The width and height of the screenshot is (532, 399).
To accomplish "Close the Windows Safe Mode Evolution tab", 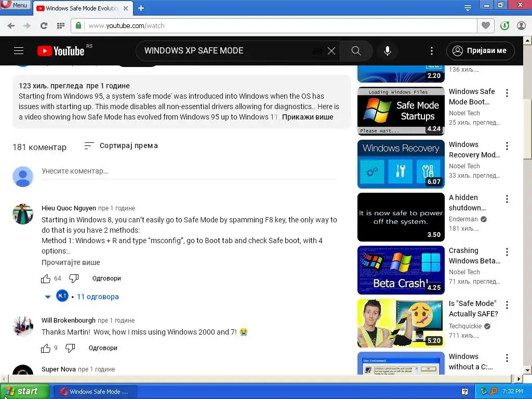I will pos(126,8).
